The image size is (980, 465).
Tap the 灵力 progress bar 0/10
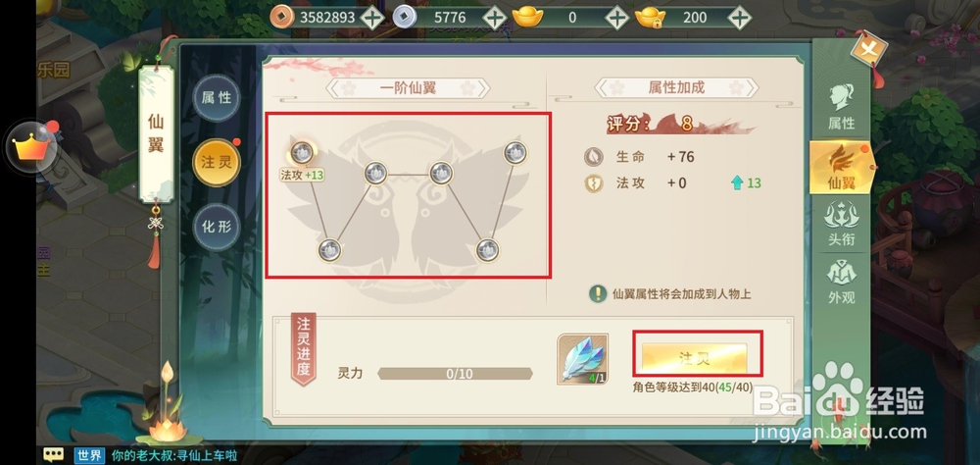click(x=455, y=374)
